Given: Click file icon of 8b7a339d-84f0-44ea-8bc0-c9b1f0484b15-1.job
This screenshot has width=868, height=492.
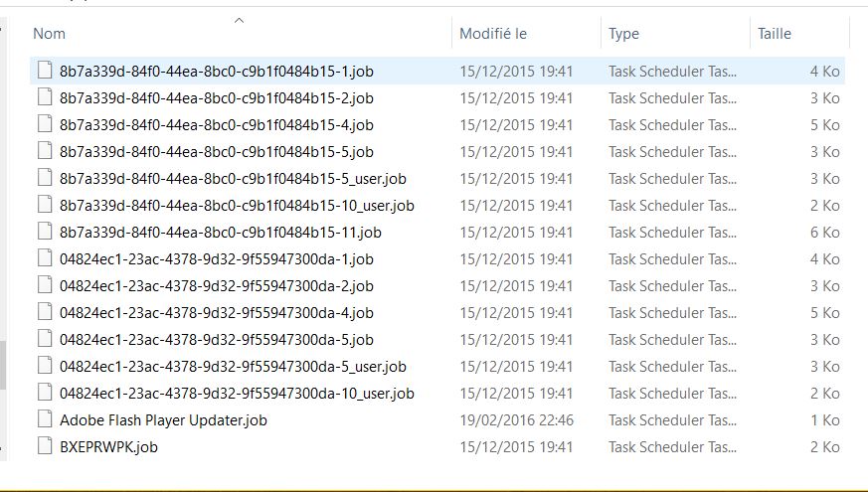Looking at the screenshot, I should pyautogui.click(x=43, y=72).
